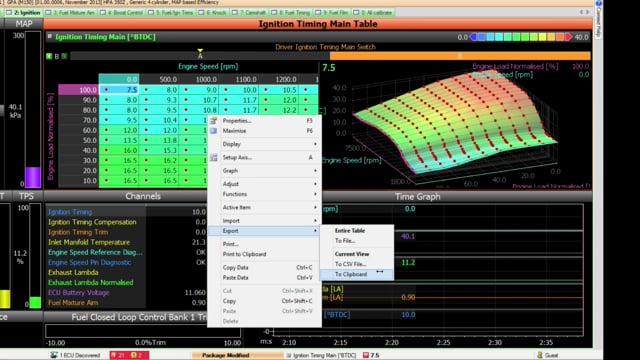Image resolution: width=640 pixels, height=360 pixels.
Task: Expand the Import submenu
Action: click(264, 221)
